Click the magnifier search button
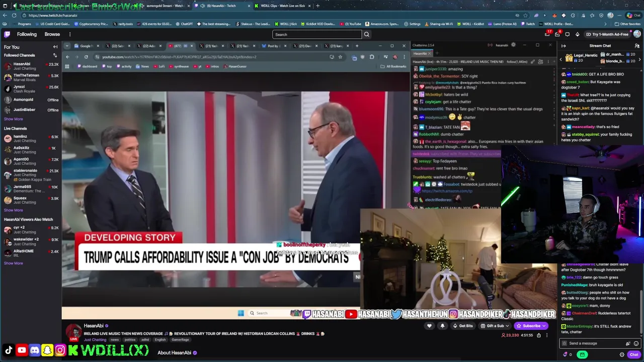This screenshot has width=644, height=362. pos(366,34)
